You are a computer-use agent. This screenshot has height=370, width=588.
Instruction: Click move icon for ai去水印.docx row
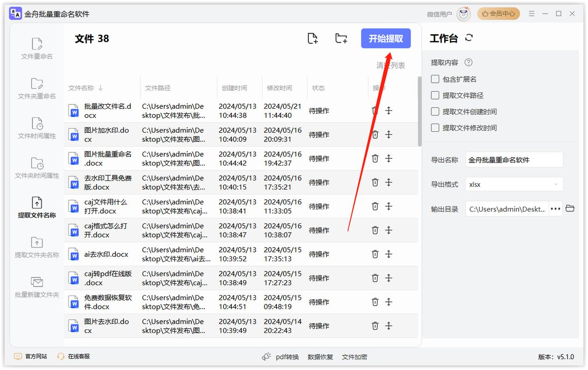[389, 254]
